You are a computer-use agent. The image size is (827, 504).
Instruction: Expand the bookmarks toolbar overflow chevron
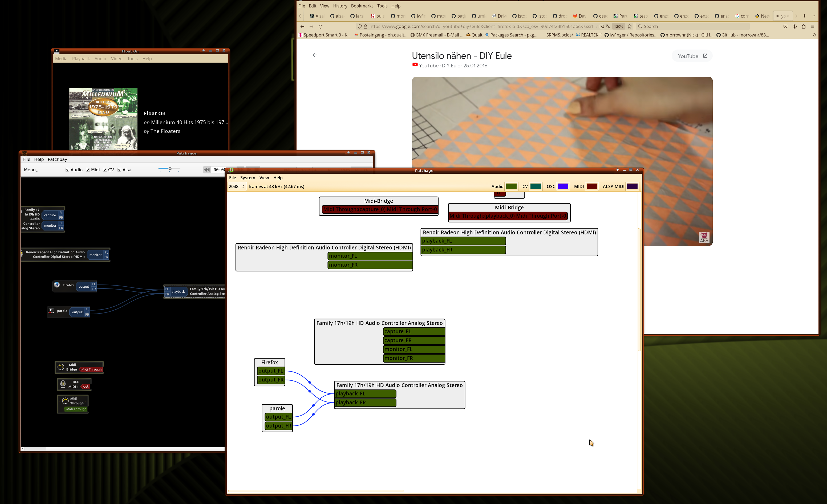[x=814, y=35]
